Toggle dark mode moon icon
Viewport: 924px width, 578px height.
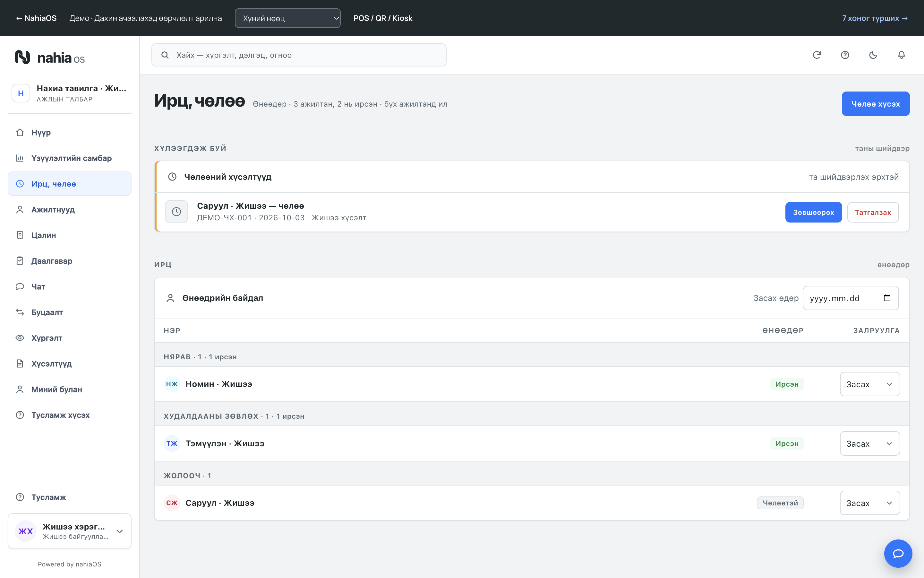click(873, 55)
